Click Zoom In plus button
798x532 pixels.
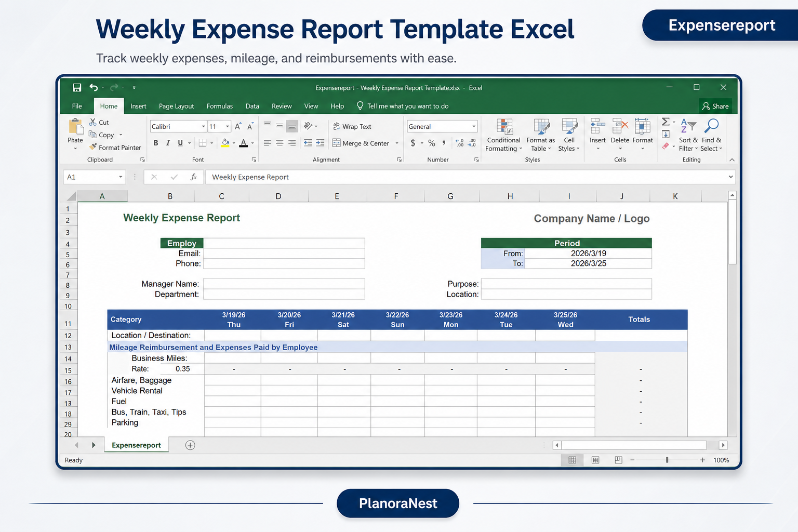pos(702,460)
